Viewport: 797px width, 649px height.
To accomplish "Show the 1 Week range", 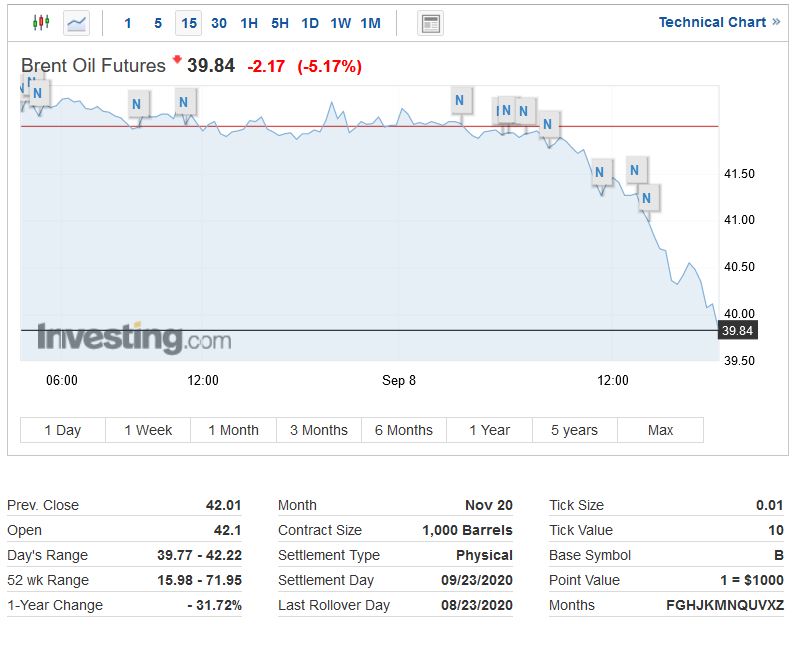I will [148, 430].
